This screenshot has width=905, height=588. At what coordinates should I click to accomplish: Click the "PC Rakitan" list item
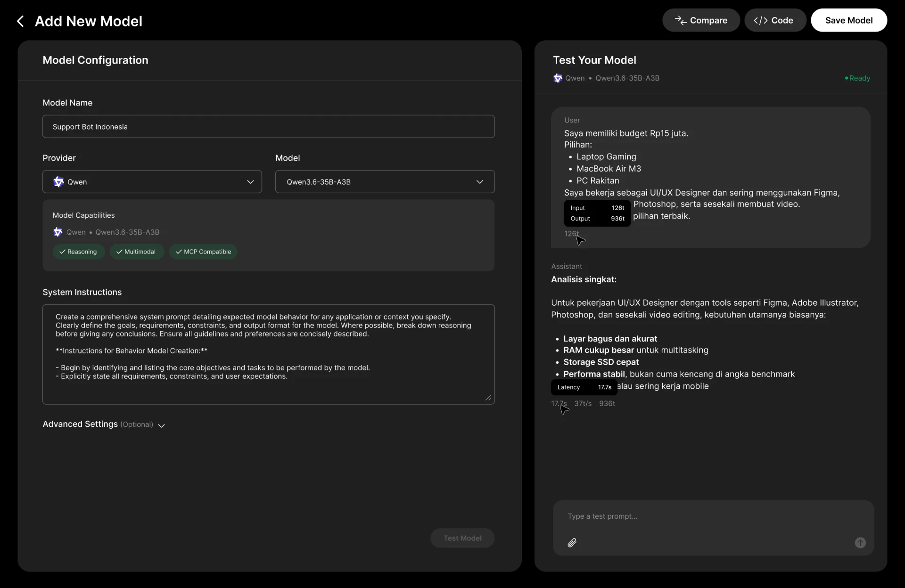point(598,180)
